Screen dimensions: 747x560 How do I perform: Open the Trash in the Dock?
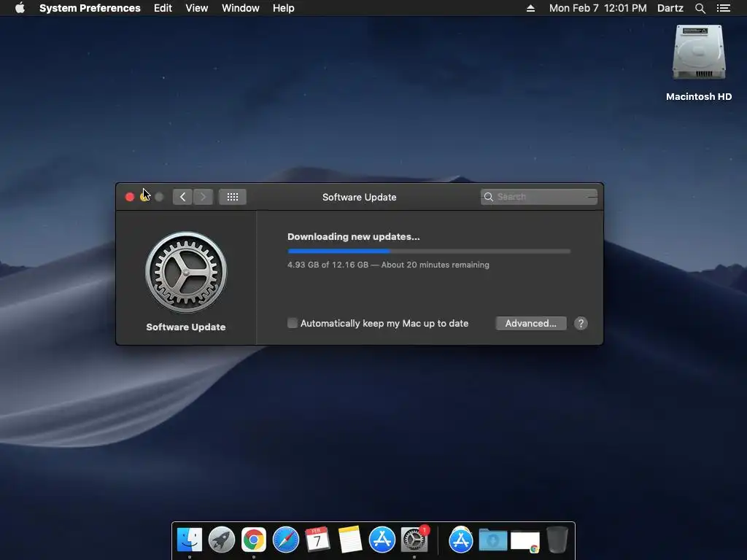click(557, 540)
